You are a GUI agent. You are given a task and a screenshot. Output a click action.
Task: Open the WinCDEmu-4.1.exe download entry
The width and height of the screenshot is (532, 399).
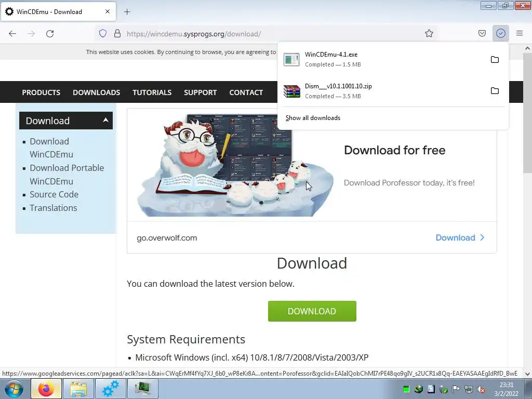[x=383, y=59]
